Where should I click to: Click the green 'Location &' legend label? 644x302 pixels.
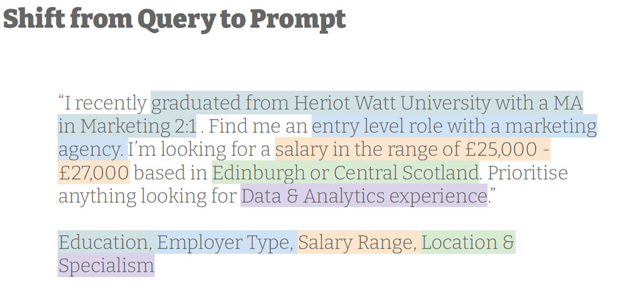(x=468, y=242)
